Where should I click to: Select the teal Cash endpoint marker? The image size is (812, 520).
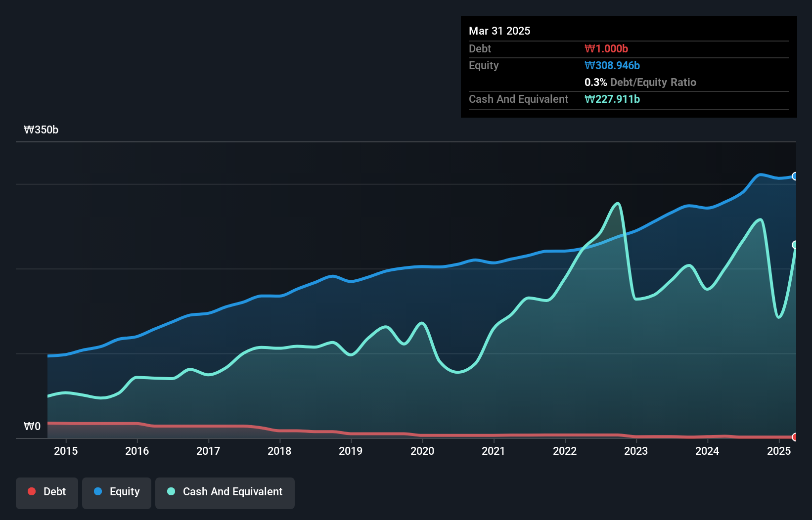click(795, 245)
